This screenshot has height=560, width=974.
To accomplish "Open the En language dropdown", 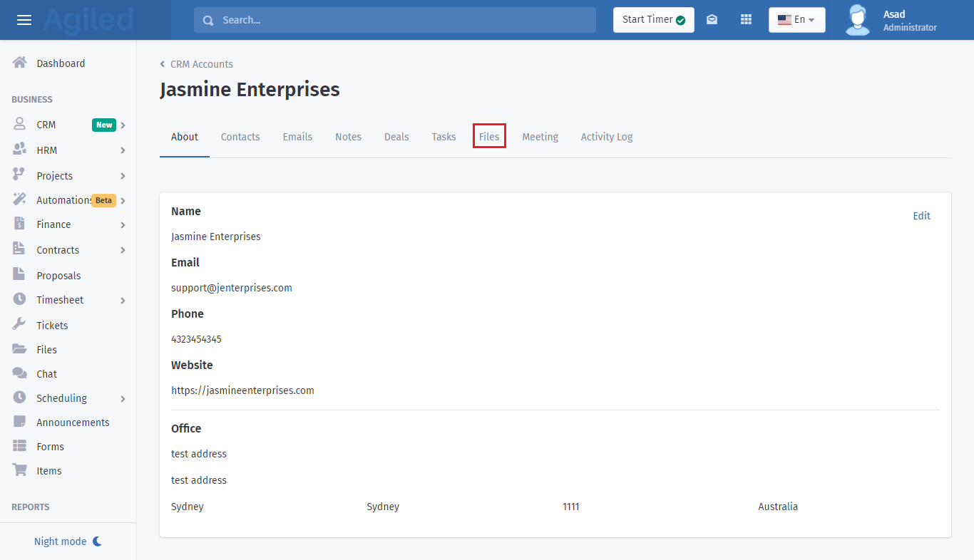I will (x=796, y=20).
